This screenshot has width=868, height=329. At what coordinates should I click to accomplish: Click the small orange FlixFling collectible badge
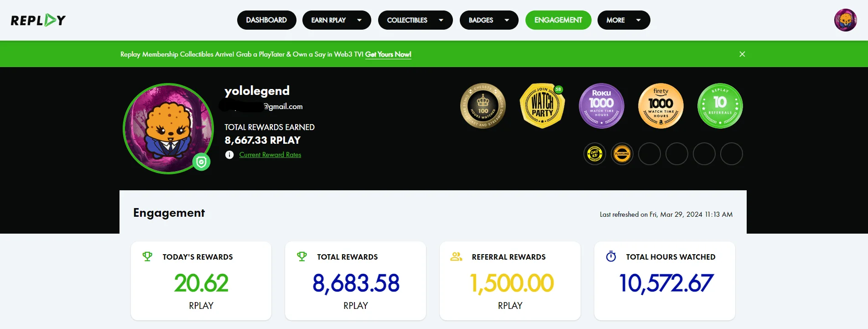click(x=622, y=154)
